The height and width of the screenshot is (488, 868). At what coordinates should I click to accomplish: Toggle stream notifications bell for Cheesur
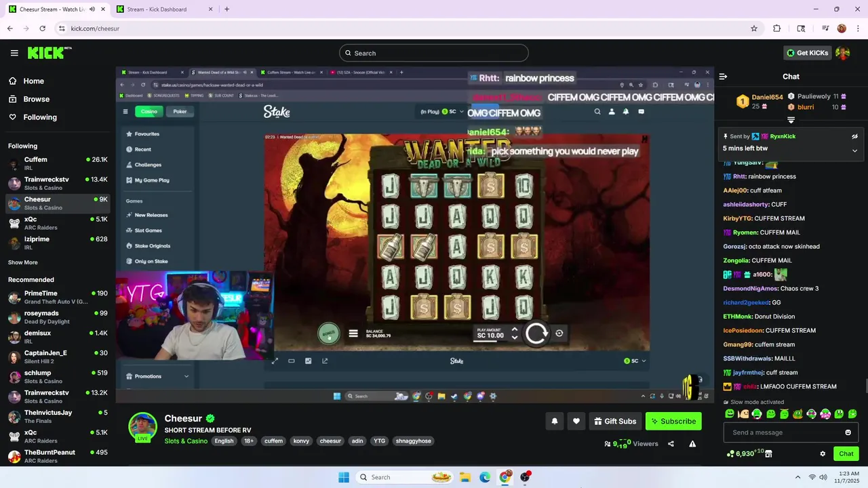[x=554, y=421]
